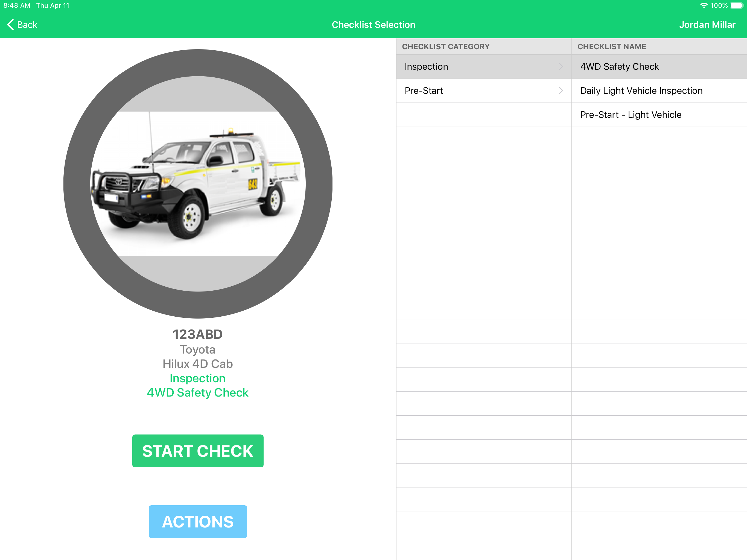Click the CHECKLIST CATEGORY column header
The width and height of the screenshot is (747, 560).
pyautogui.click(x=445, y=46)
